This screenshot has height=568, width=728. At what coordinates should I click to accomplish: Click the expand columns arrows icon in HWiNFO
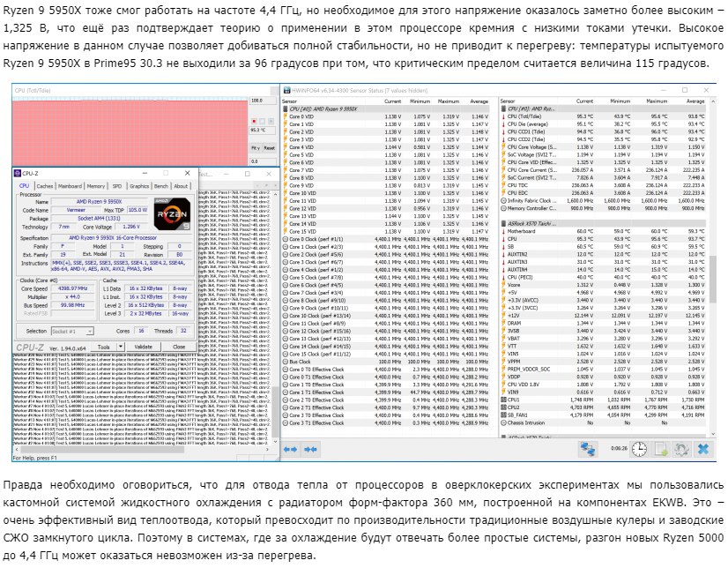[290, 449]
